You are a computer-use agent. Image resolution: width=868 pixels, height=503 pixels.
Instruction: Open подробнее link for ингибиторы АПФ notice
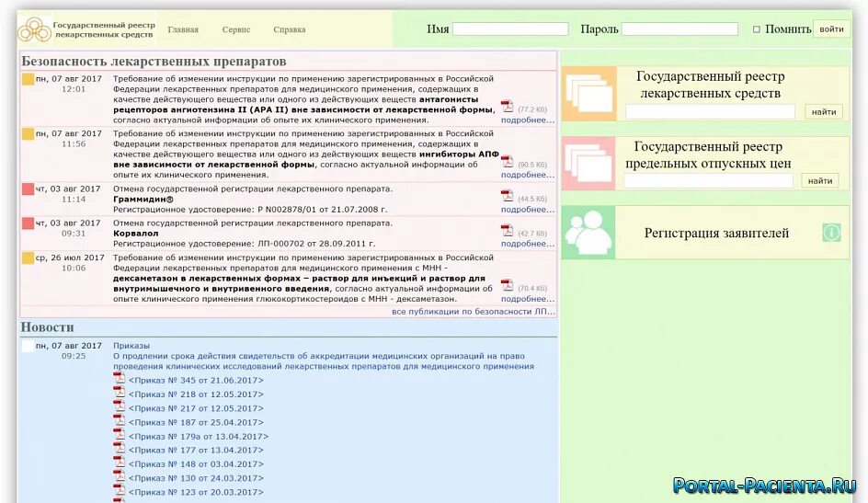528,175
